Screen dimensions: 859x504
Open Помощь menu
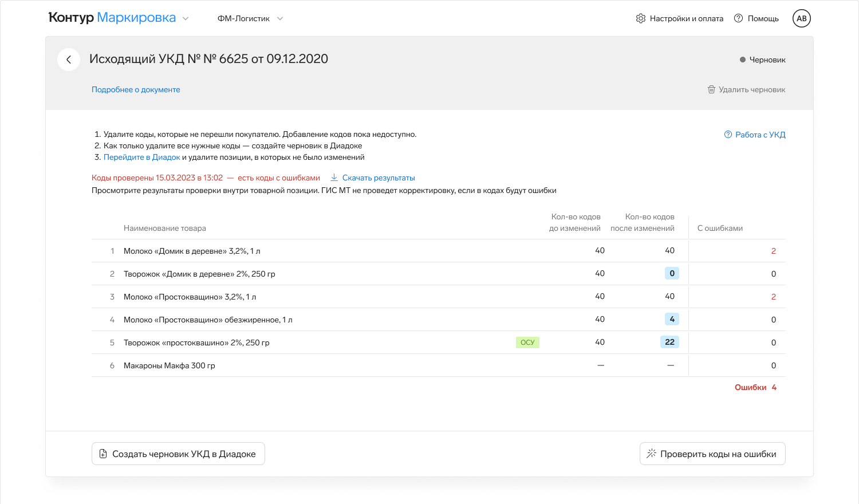756,18
